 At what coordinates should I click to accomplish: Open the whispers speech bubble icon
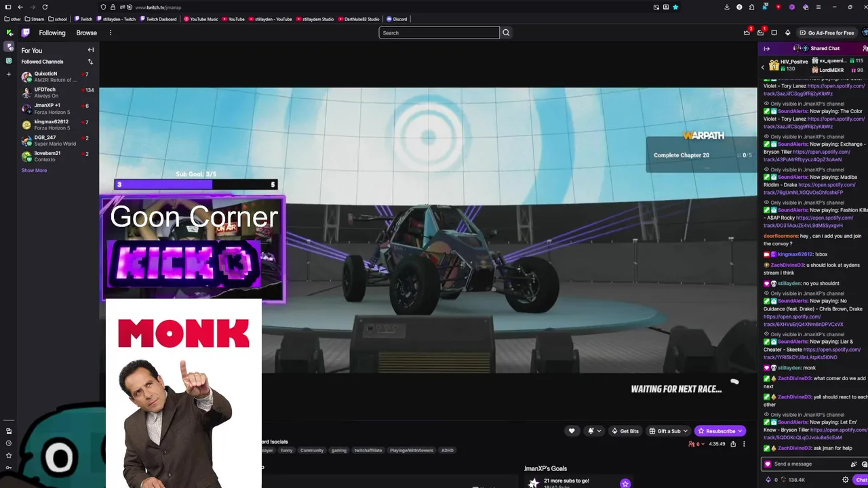774,33
